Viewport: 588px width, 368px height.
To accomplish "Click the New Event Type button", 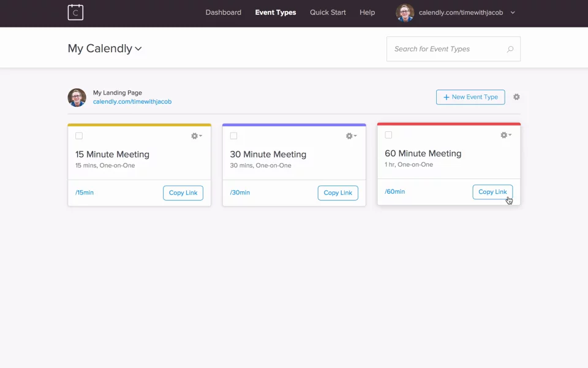I will pos(470,97).
